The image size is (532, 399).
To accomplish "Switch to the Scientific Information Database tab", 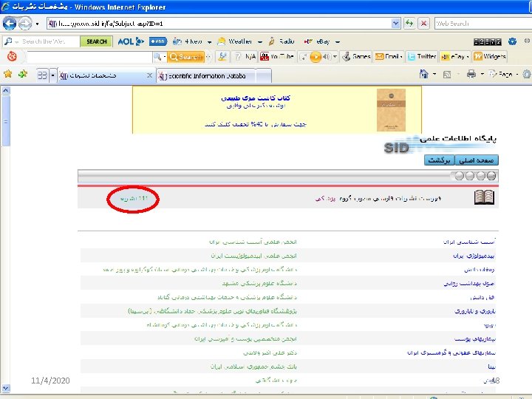I will point(206,75).
